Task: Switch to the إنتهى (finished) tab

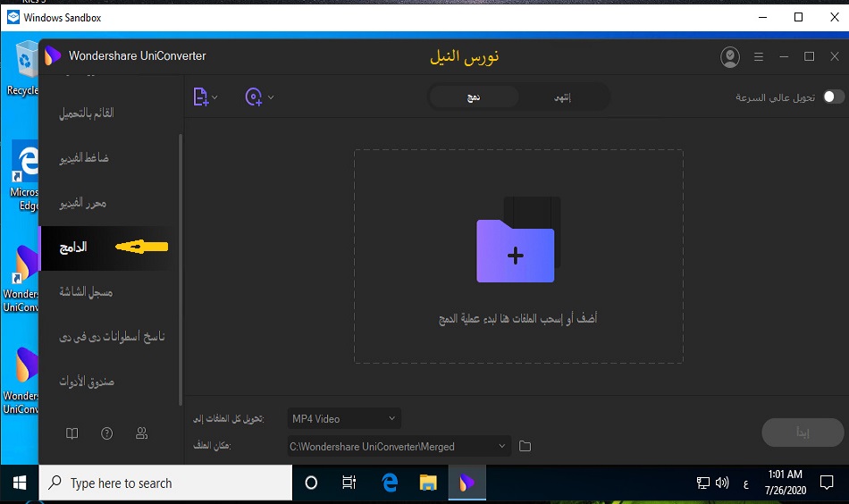Action: tap(565, 97)
